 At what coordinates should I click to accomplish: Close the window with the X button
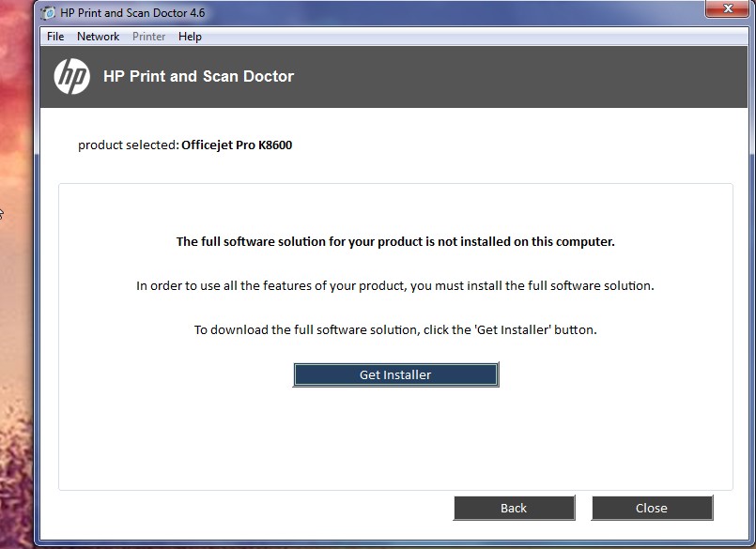click(728, 8)
